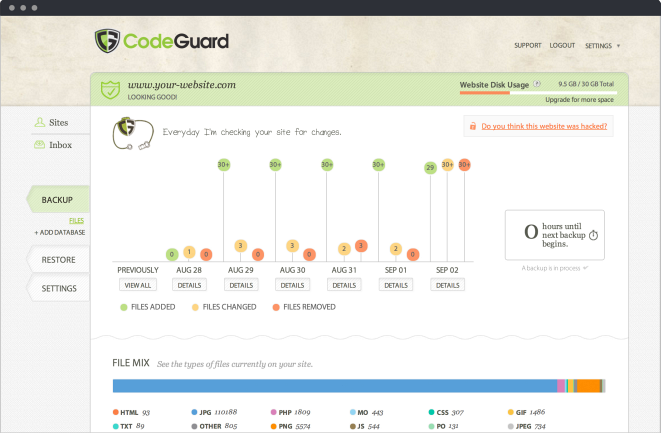The image size is (661, 433).
Task: Open Details for Aug 29
Action: (x=241, y=285)
